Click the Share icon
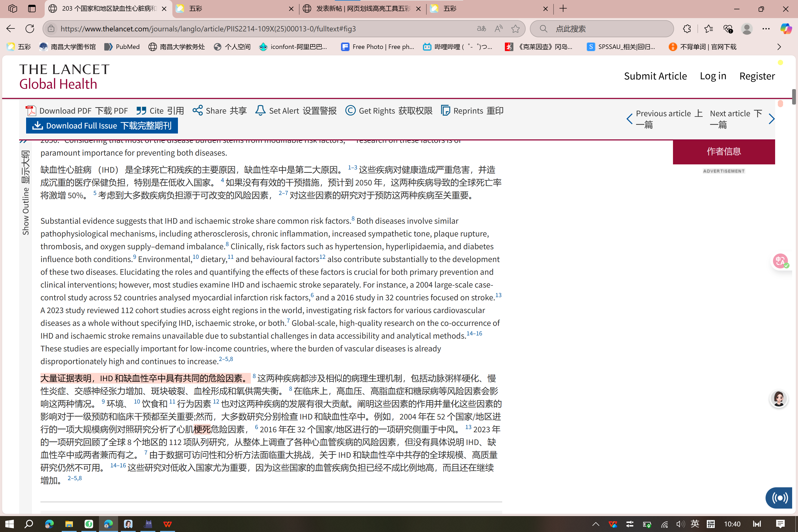Image resolution: width=798 pixels, height=532 pixels. (x=197, y=110)
